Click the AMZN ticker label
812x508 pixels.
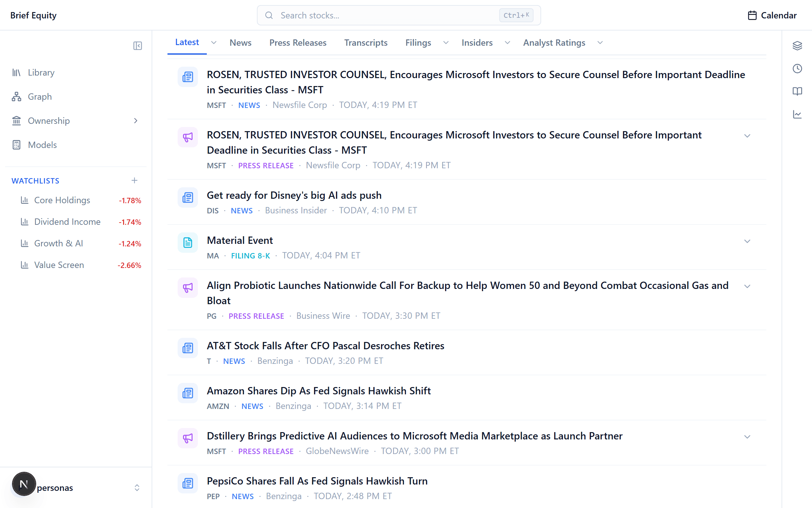(218, 406)
